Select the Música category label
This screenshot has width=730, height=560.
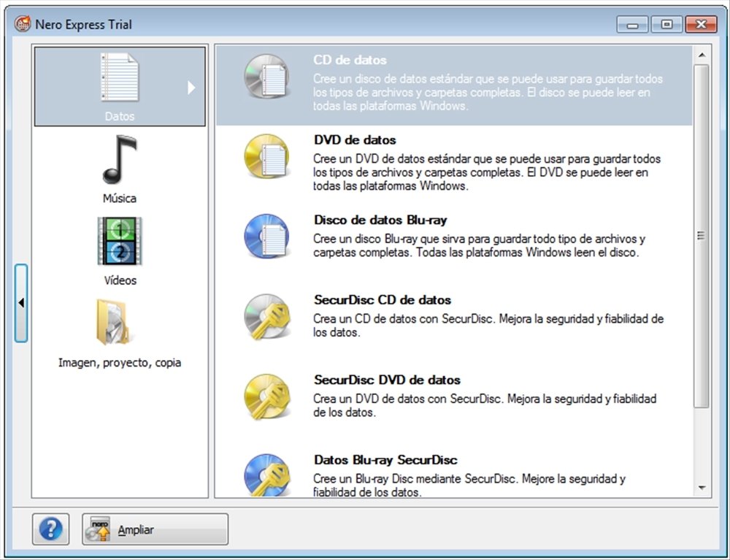click(x=120, y=199)
